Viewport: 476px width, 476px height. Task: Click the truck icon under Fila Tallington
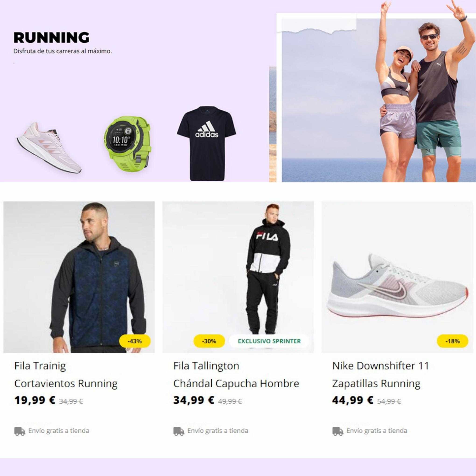(179, 431)
